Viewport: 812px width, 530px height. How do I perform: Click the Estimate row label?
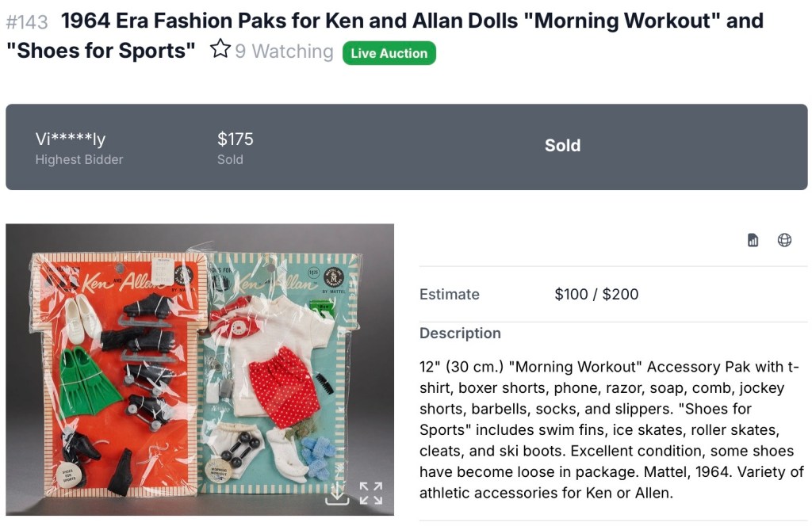[449, 295]
